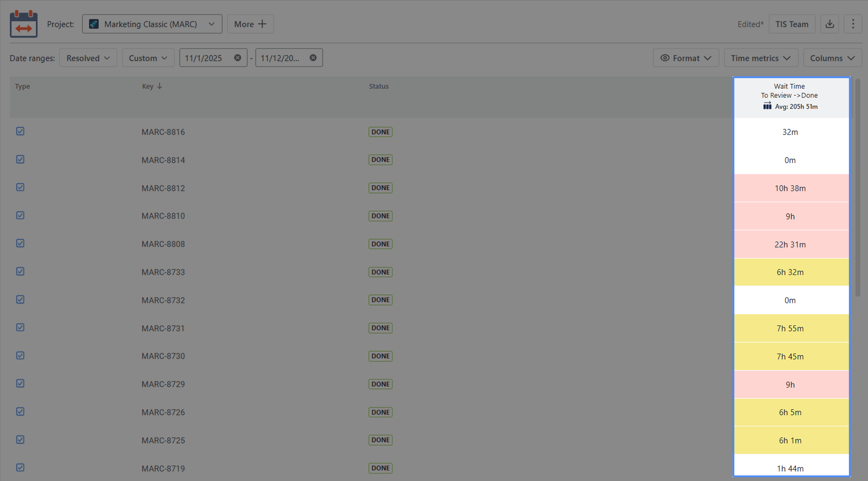Image resolution: width=868 pixels, height=481 pixels.
Task: Open the three-dot more options menu
Action: [853, 24]
